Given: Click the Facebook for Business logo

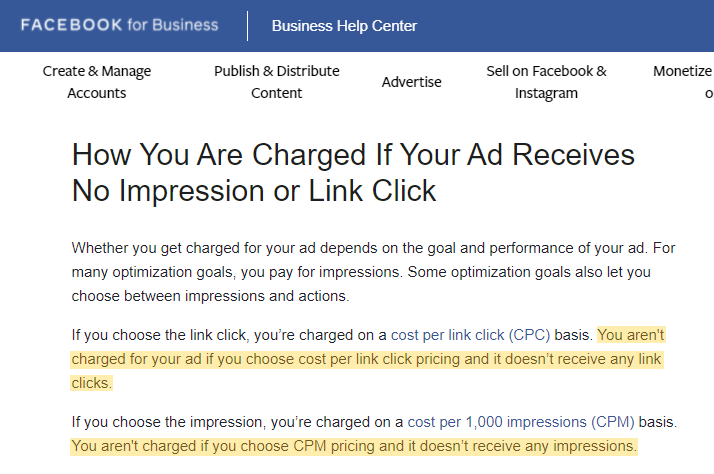Looking at the screenshot, I should [119, 25].
